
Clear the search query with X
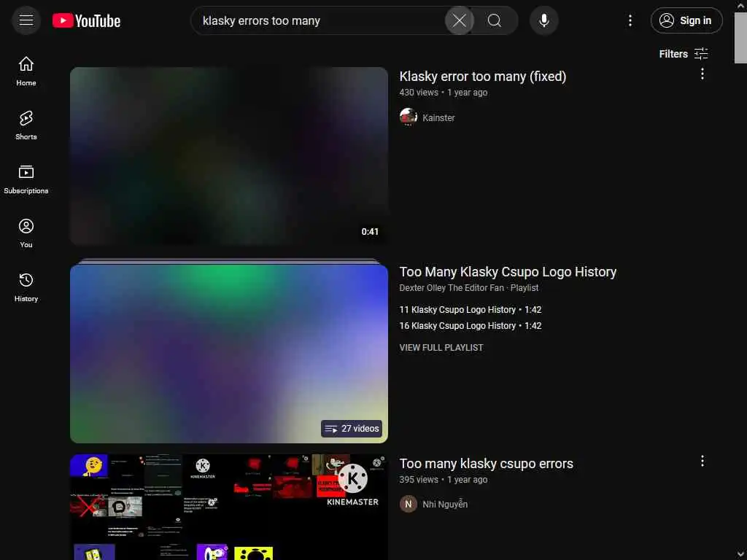[460, 20]
